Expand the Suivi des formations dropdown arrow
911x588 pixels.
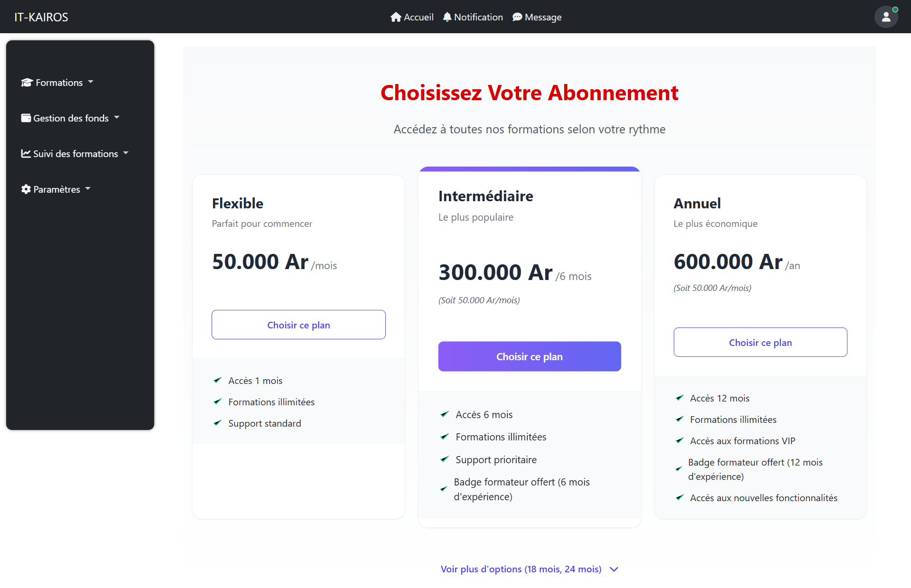[126, 153]
